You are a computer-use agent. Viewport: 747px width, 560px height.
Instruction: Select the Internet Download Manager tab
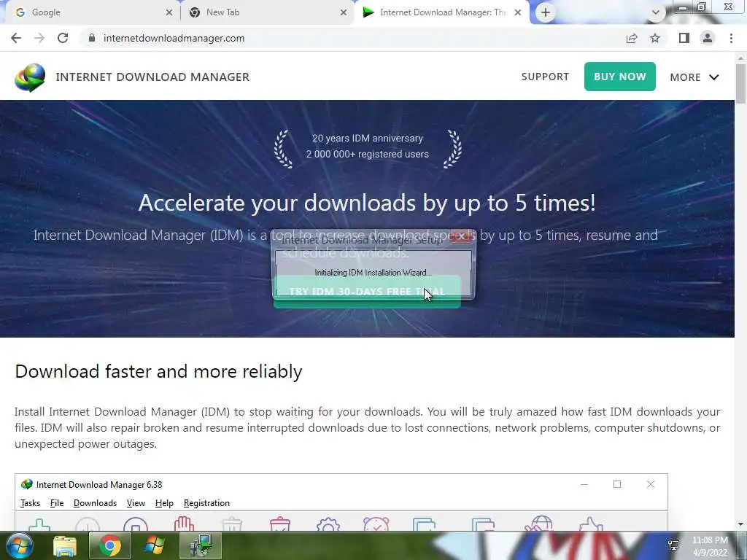(441, 12)
